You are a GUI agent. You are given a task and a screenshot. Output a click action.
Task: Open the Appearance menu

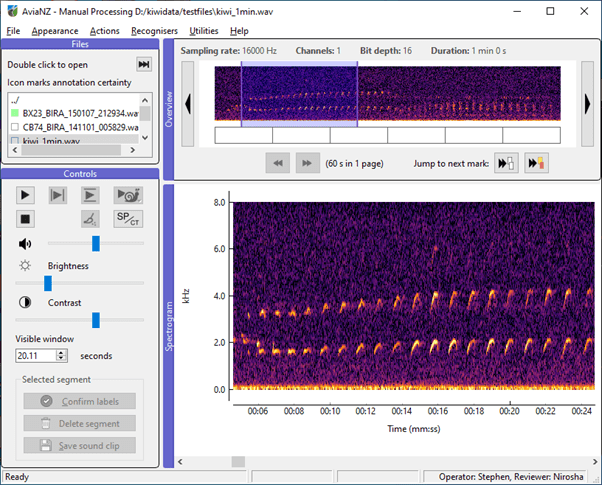[55, 31]
